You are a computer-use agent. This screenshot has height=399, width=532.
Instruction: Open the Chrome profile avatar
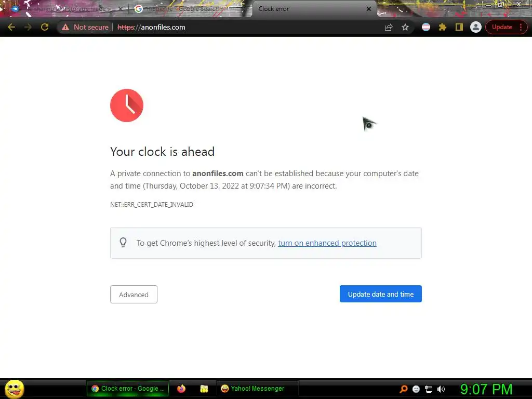pos(476,27)
